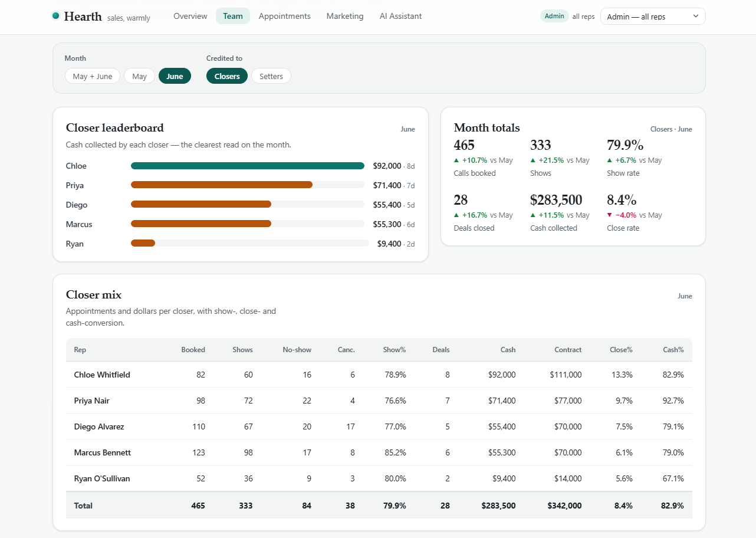Click the $342,000 total contract cell
Image resolution: width=756 pixels, height=538 pixels.
[564, 506]
